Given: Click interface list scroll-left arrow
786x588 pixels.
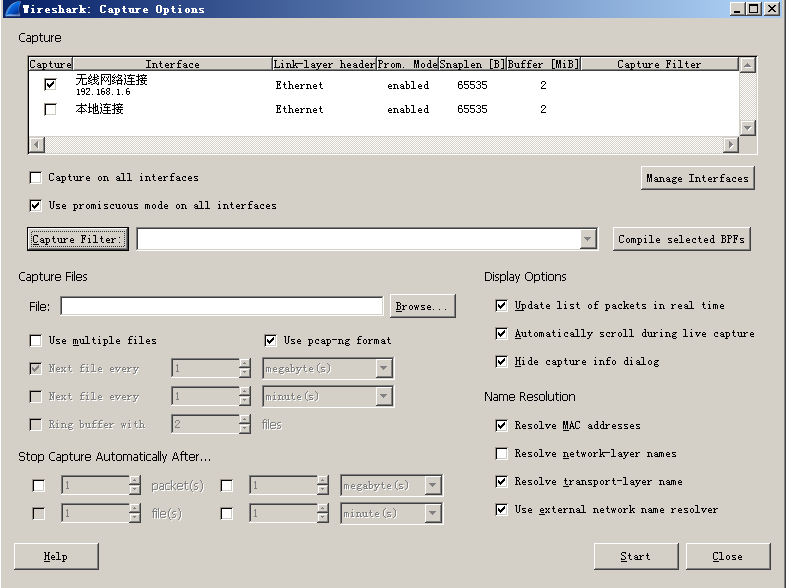Looking at the screenshot, I should pyautogui.click(x=36, y=145).
